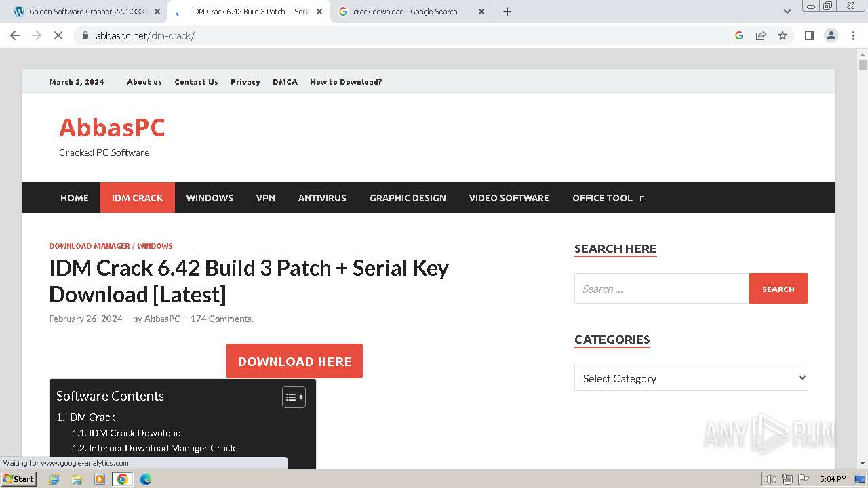Viewport: 868px width, 488px height.
Task: Open the DMCA link
Action: click(285, 82)
